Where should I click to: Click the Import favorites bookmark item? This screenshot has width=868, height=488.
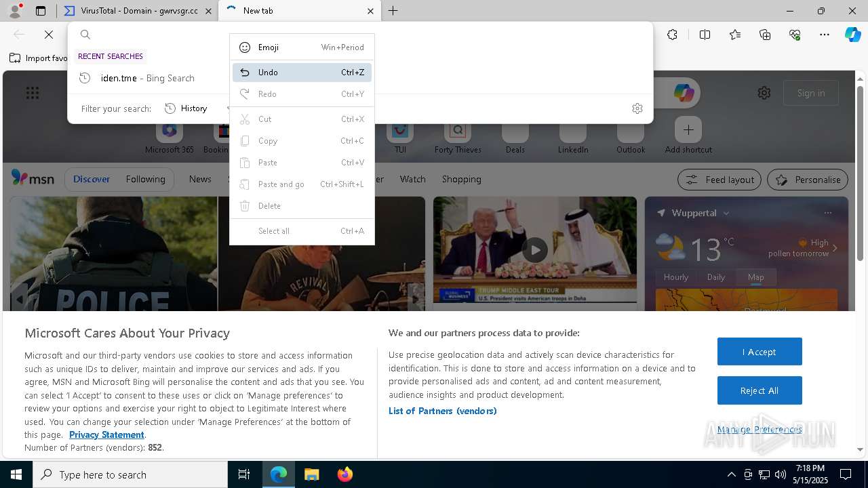click(39, 58)
